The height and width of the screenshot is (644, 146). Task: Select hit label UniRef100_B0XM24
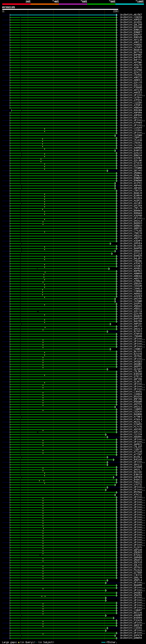[131, 198]
